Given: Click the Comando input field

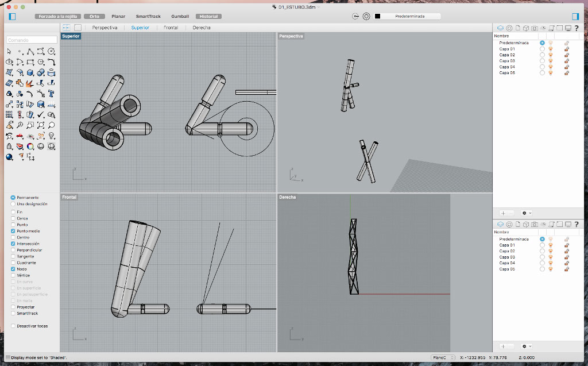Looking at the screenshot, I should pyautogui.click(x=32, y=40).
